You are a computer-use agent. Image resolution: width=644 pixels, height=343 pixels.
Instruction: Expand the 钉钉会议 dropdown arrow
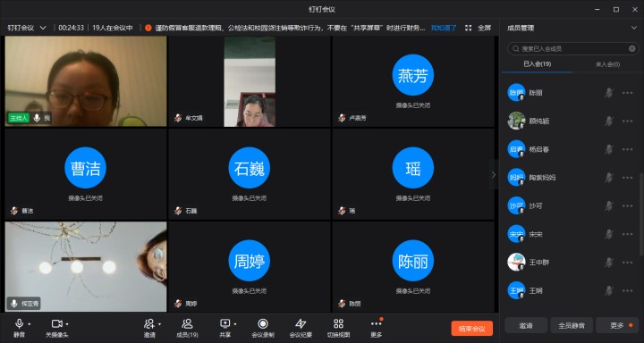[x=43, y=28]
